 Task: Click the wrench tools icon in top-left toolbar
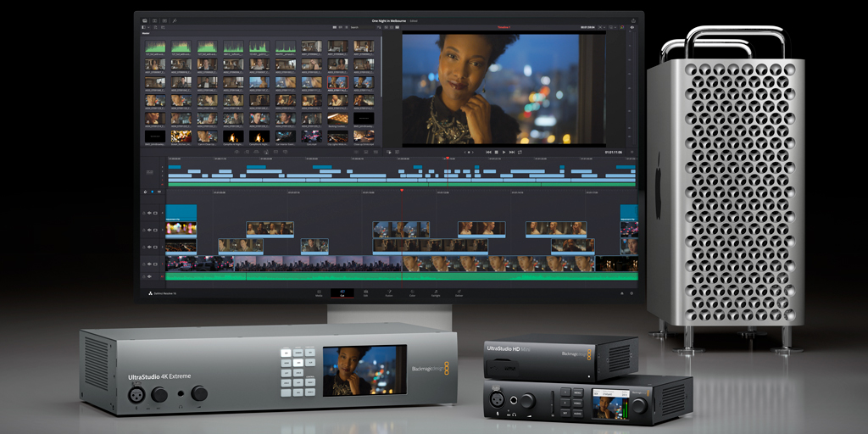pyautogui.click(x=175, y=19)
